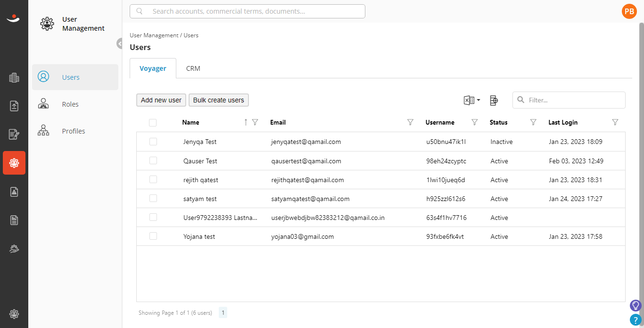
Task: Sort by Name using the arrow icon
Action: pyautogui.click(x=246, y=122)
